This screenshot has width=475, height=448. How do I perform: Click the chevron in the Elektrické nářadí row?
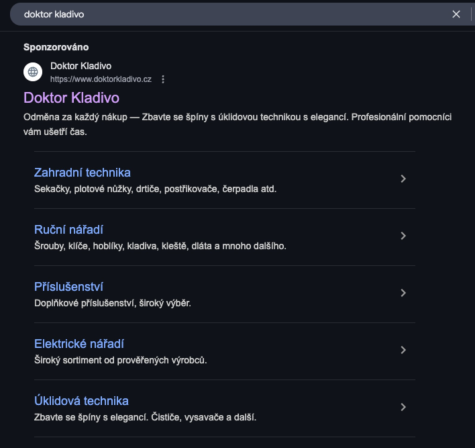coord(403,350)
